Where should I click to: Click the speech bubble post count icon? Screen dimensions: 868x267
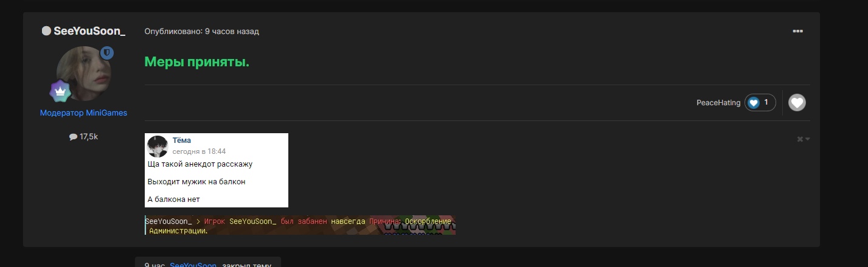73,137
